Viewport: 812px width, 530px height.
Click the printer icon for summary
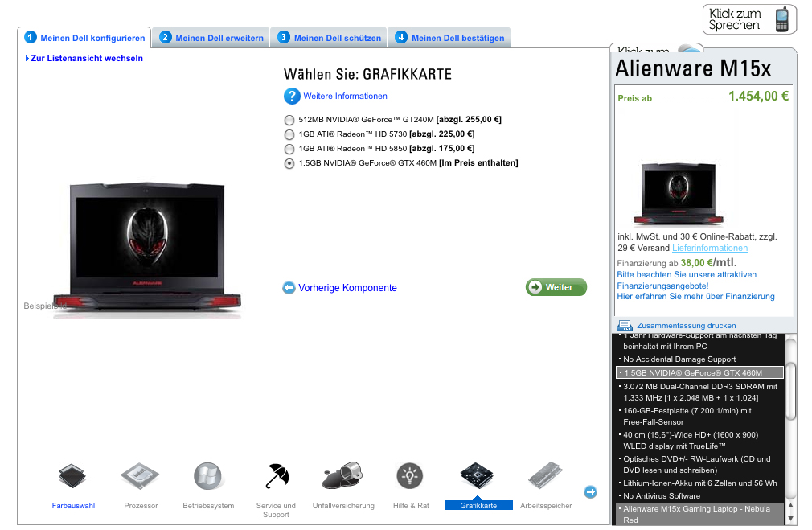pos(625,326)
